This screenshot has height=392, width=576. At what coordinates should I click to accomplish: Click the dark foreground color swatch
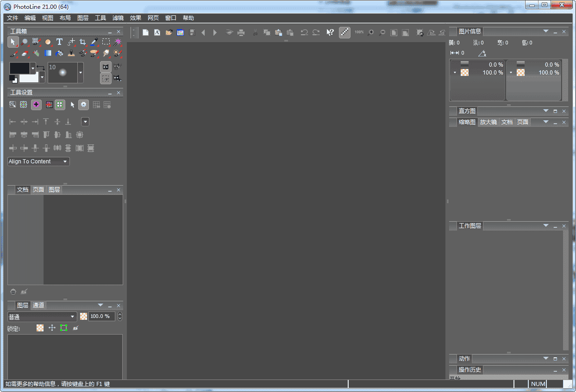[19, 68]
